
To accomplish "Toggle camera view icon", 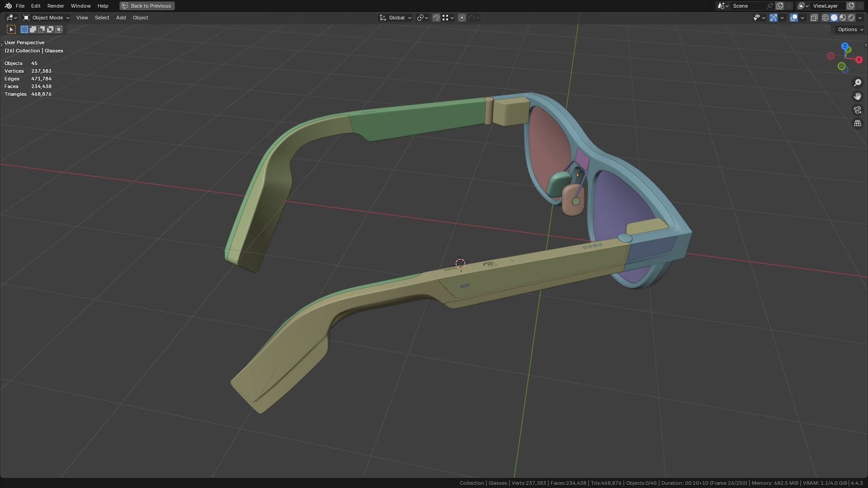I will (x=858, y=110).
